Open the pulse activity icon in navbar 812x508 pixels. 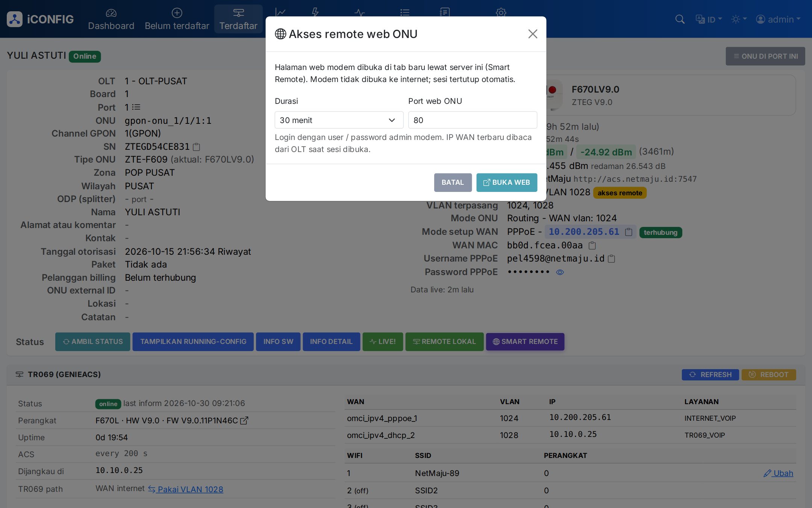tap(360, 13)
